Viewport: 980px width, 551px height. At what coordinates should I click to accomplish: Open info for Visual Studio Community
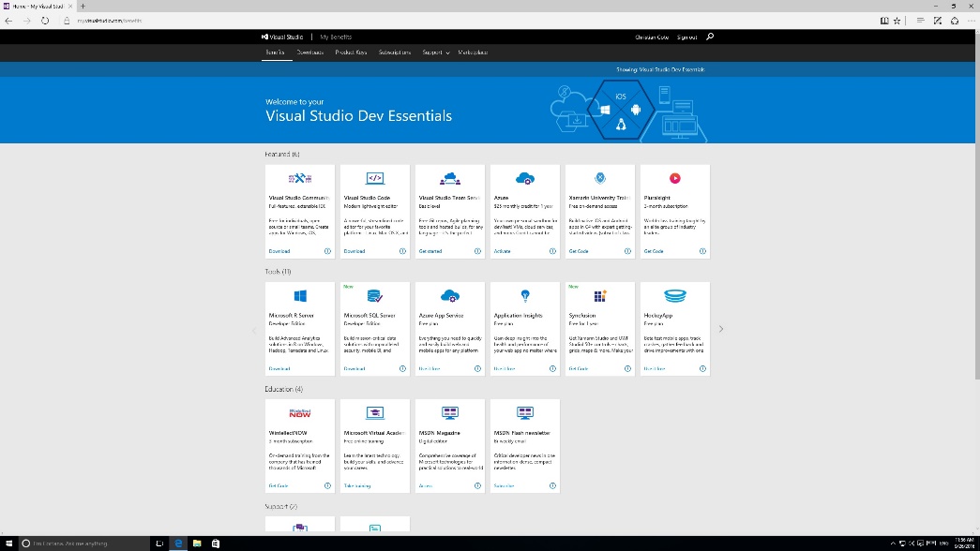327,251
